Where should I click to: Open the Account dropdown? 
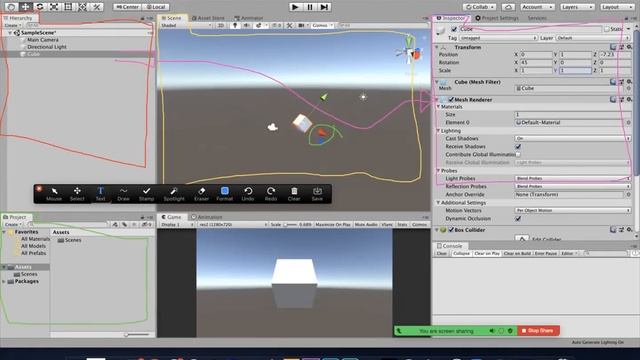(538, 7)
